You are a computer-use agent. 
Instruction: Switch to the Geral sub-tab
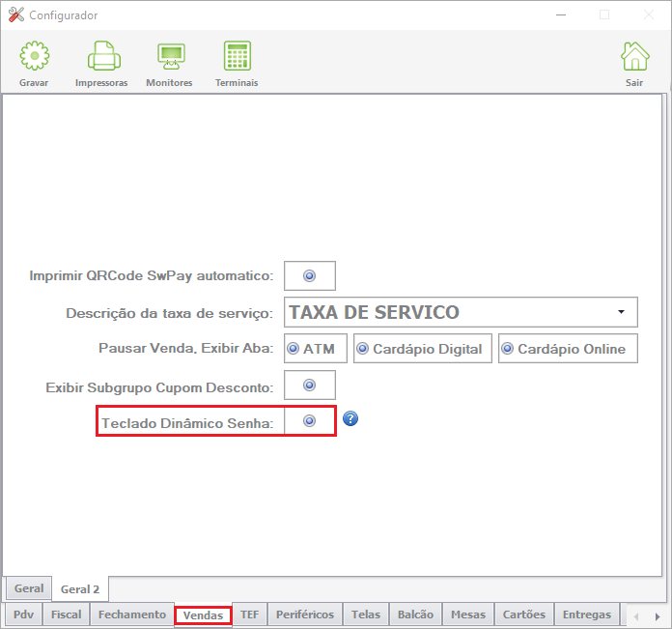coord(29,588)
